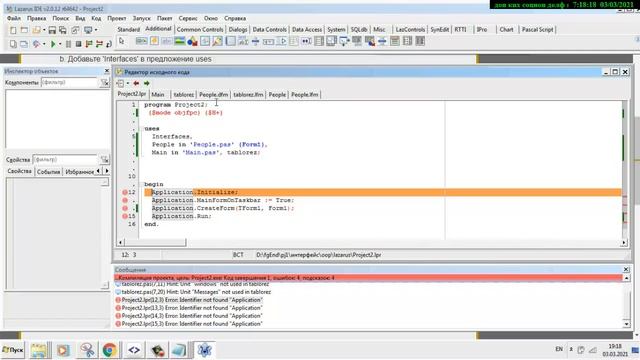Open the Справка menu
Image resolution: width=640 pixels, height=360 pixels.
[x=235, y=18]
